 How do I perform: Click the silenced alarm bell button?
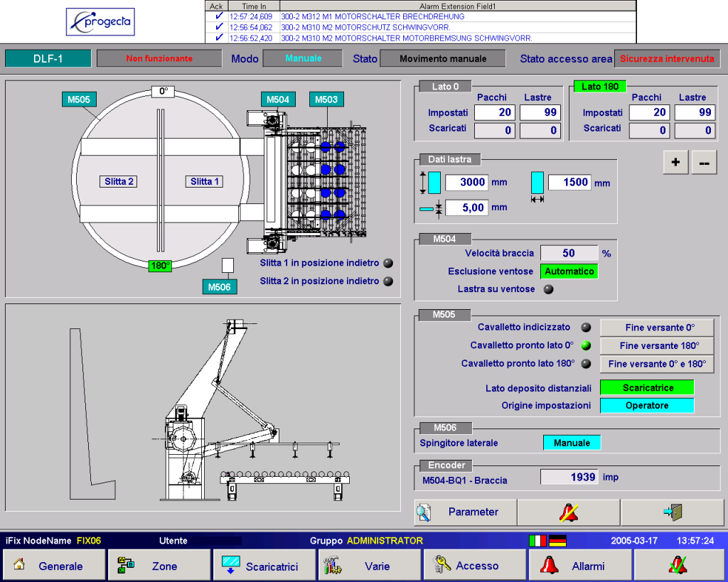(569, 512)
